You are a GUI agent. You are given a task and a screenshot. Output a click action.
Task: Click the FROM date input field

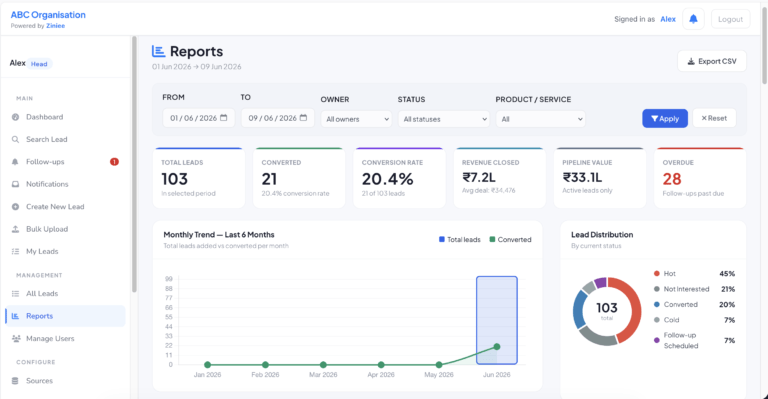point(199,118)
